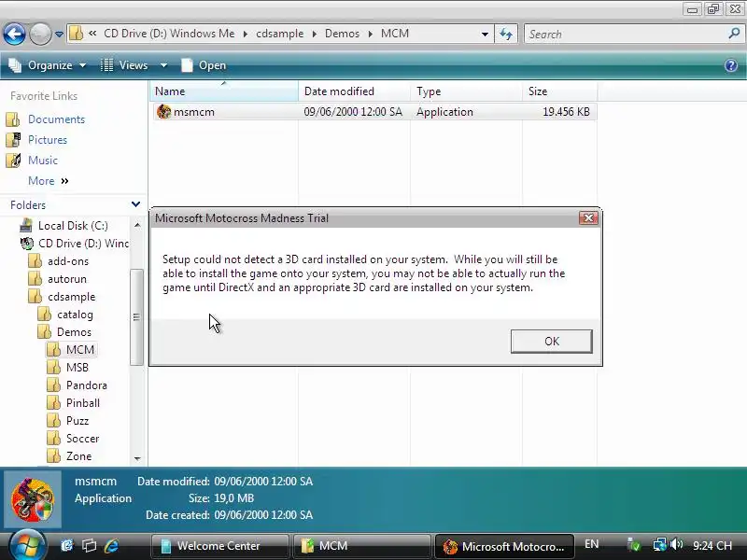The height and width of the screenshot is (560, 747).
Task: Select Demos in the address breadcrumb
Action: coord(342,34)
